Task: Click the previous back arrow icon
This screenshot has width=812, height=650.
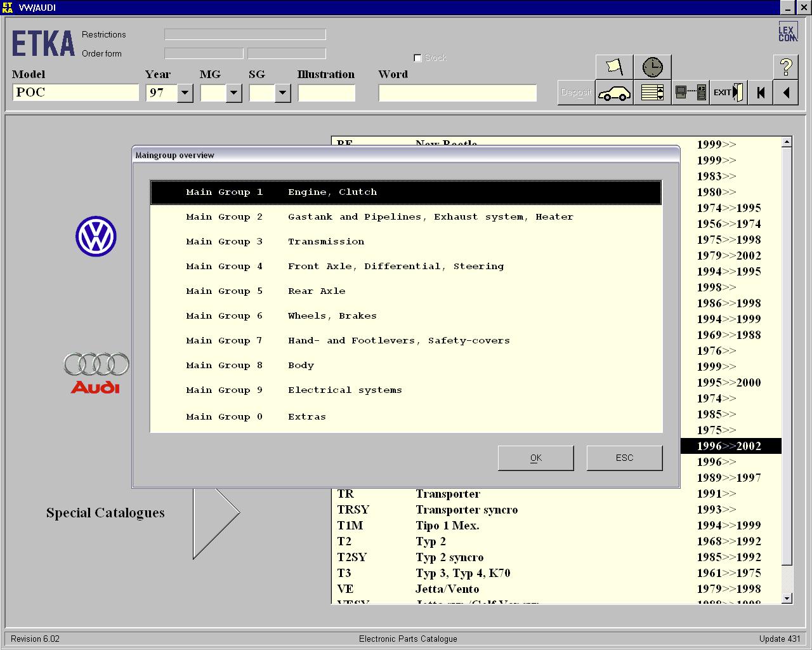Action: pos(786,93)
